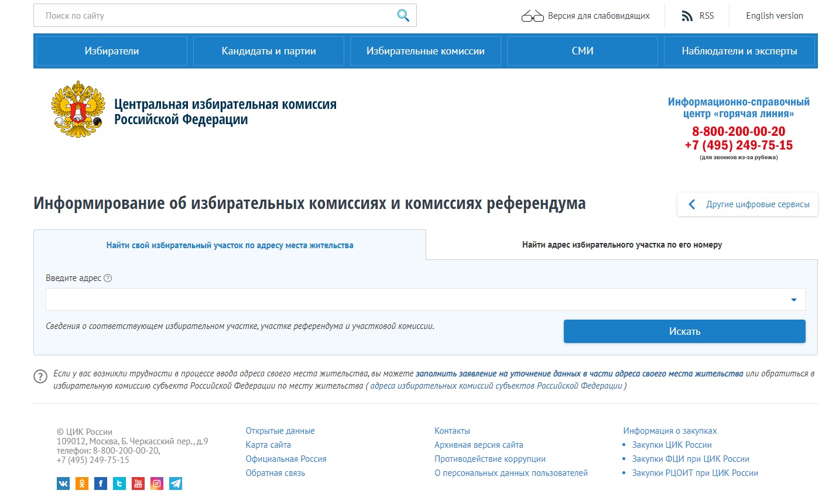The height and width of the screenshot is (504, 839).
Task: Open the Контакты footer link
Action: pyautogui.click(x=452, y=431)
